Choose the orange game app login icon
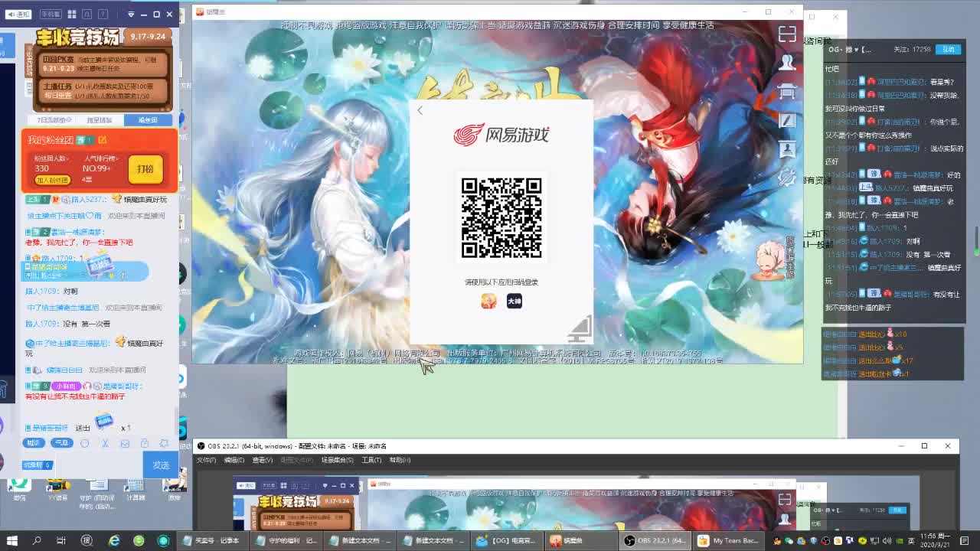 point(488,302)
